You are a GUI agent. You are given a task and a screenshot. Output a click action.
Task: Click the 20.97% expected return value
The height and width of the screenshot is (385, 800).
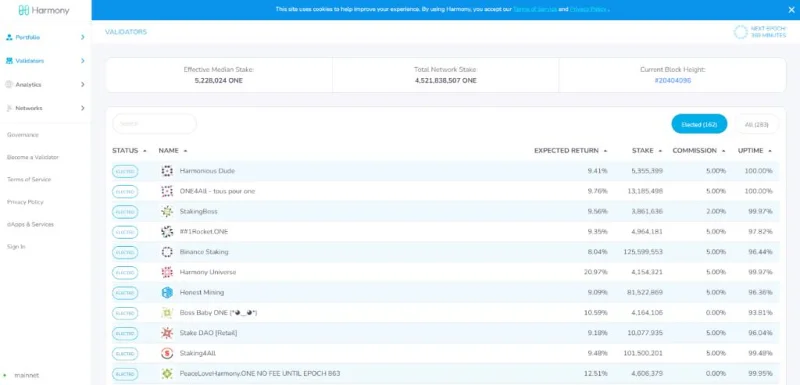(x=595, y=272)
